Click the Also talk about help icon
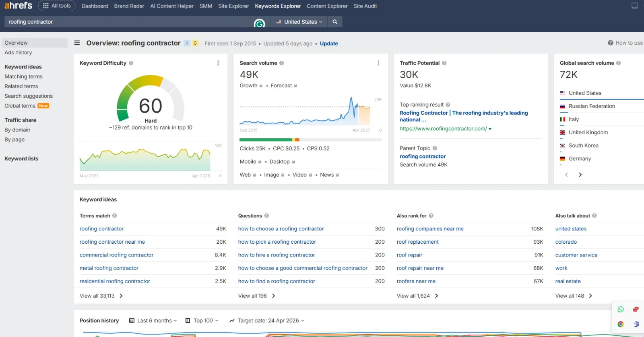The width and height of the screenshot is (644, 337). (595, 216)
